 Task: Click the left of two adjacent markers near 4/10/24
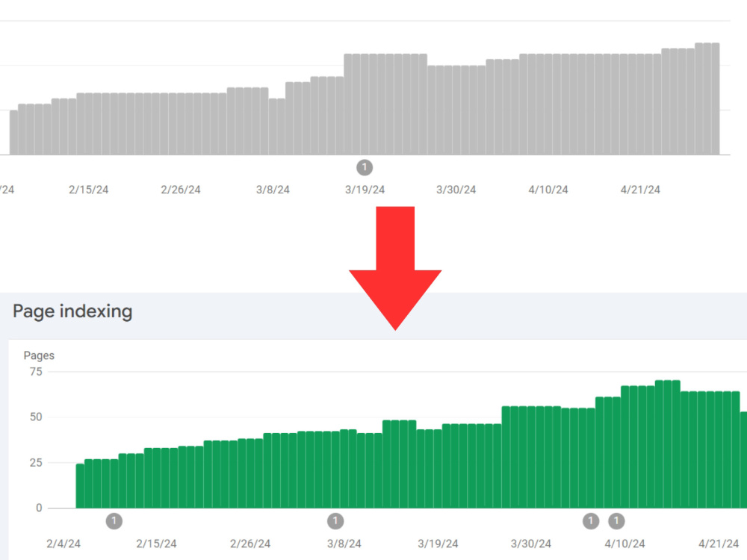[591, 521]
